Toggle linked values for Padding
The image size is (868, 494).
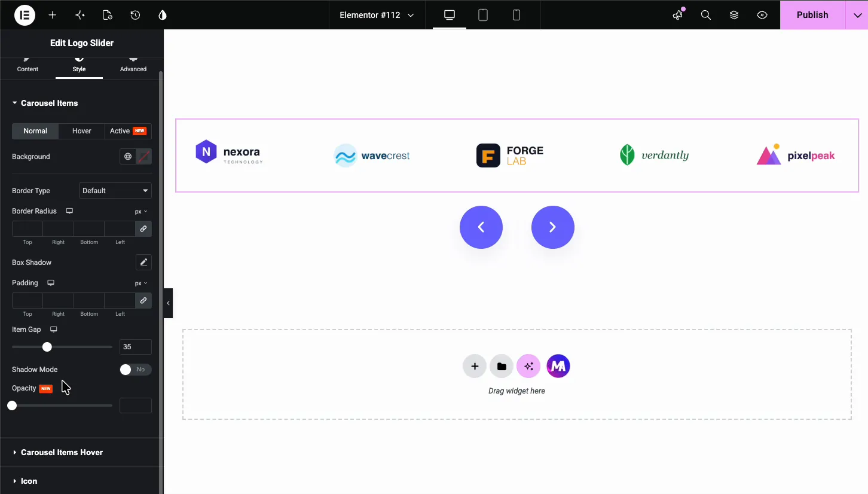143,300
